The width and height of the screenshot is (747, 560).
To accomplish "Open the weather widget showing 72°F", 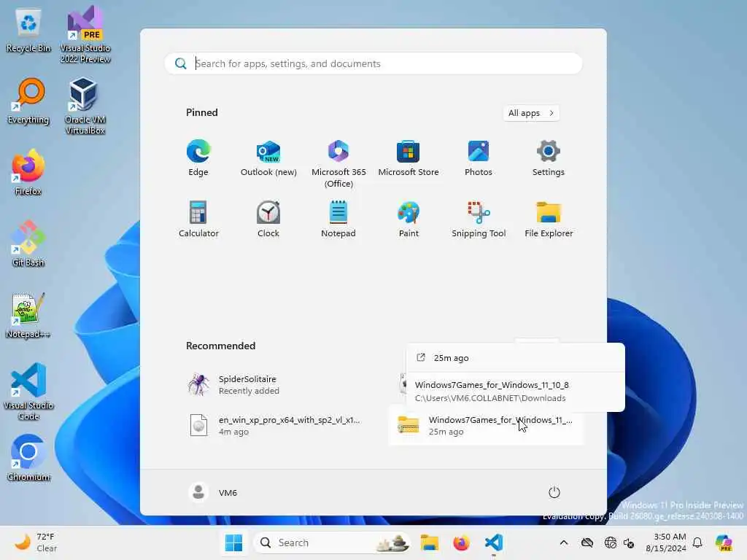I will click(36, 542).
